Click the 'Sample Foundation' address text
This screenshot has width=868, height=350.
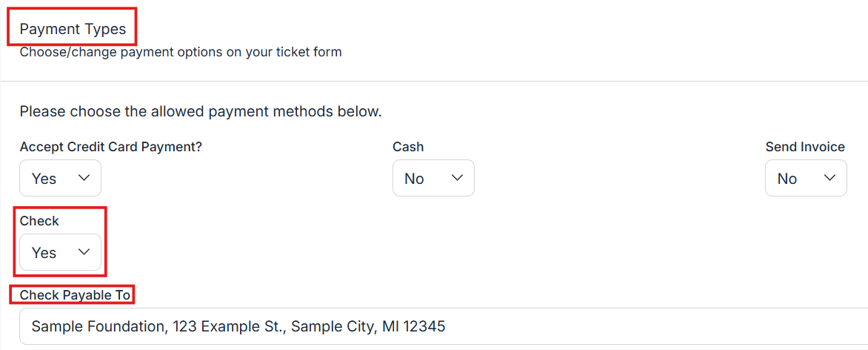238,326
